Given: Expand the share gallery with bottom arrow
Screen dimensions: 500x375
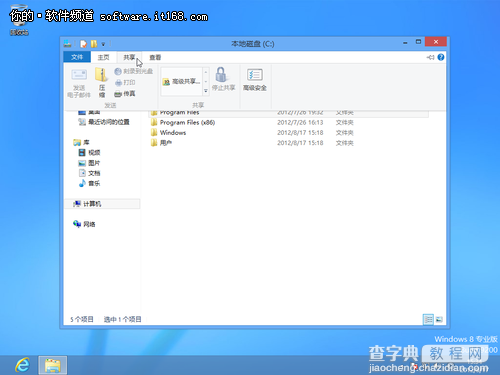Looking at the screenshot, I should click(x=206, y=91).
